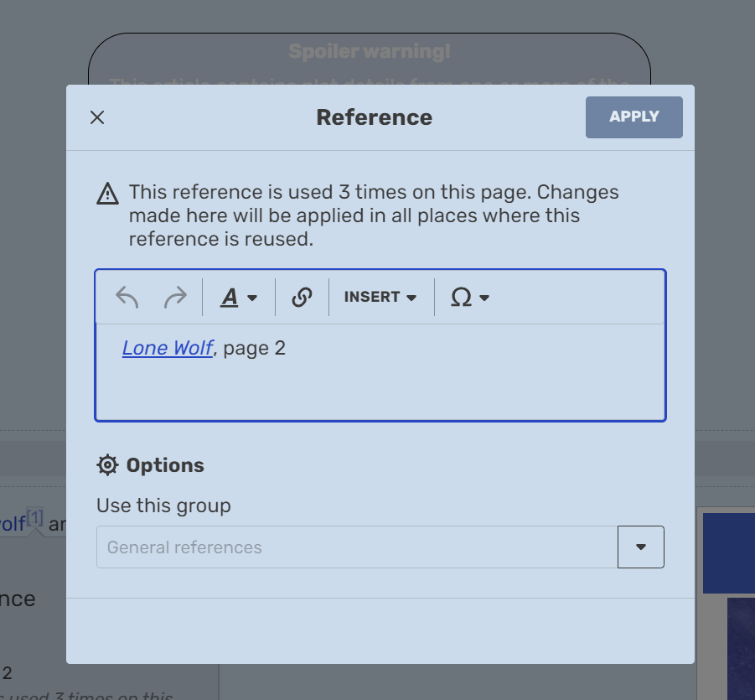Click the [1] reference marker behind the dialog
This screenshot has width=755, height=700.
tap(34, 518)
